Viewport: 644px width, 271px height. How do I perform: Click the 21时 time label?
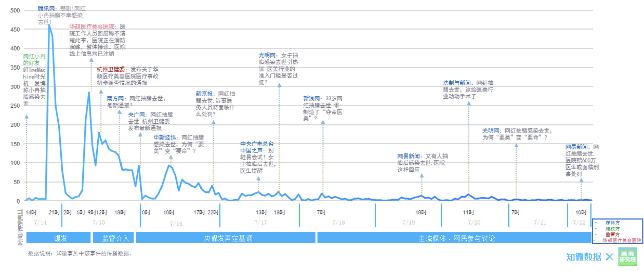click(54, 212)
